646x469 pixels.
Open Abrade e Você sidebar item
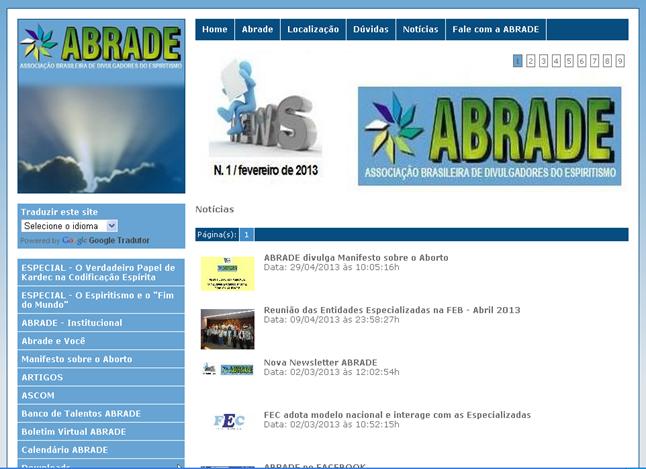[101, 341]
